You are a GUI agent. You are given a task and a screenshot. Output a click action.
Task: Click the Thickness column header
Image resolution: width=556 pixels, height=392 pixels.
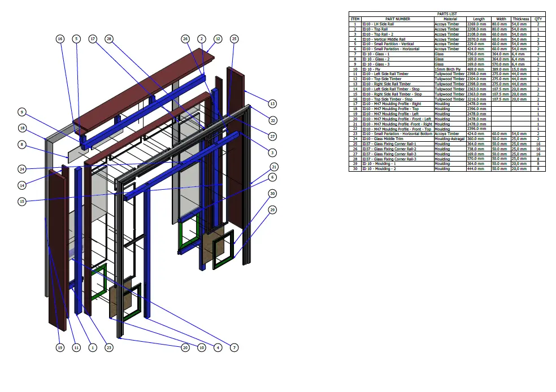[x=520, y=19]
